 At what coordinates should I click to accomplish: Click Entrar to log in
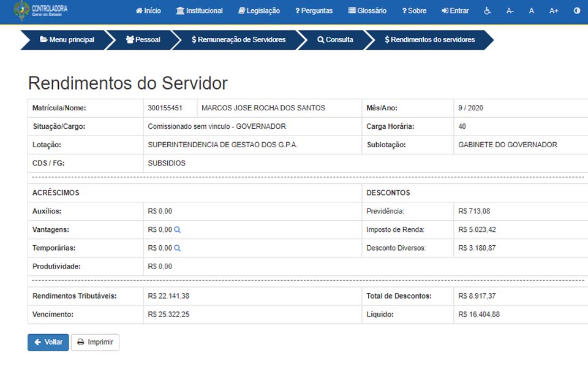(455, 11)
